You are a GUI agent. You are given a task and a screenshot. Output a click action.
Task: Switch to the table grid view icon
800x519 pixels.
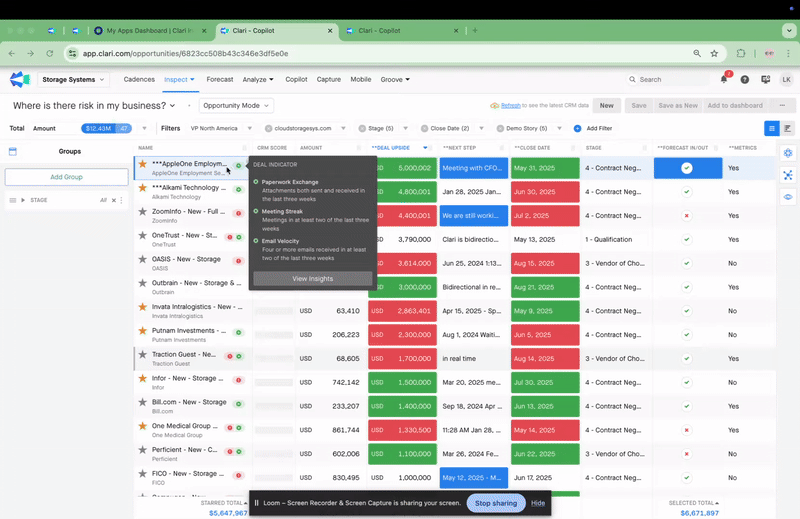771,129
